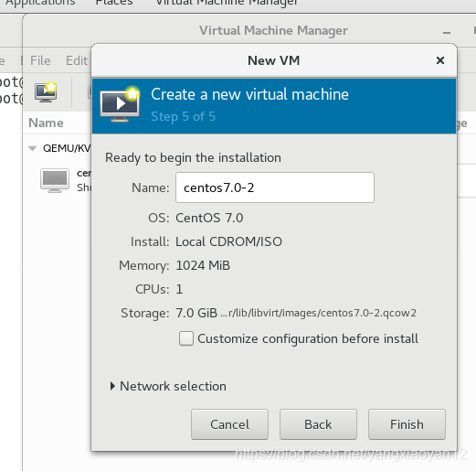This screenshot has height=471, width=476.
Task: Open the File menu in Virtual Machine Manager
Action: [40, 60]
